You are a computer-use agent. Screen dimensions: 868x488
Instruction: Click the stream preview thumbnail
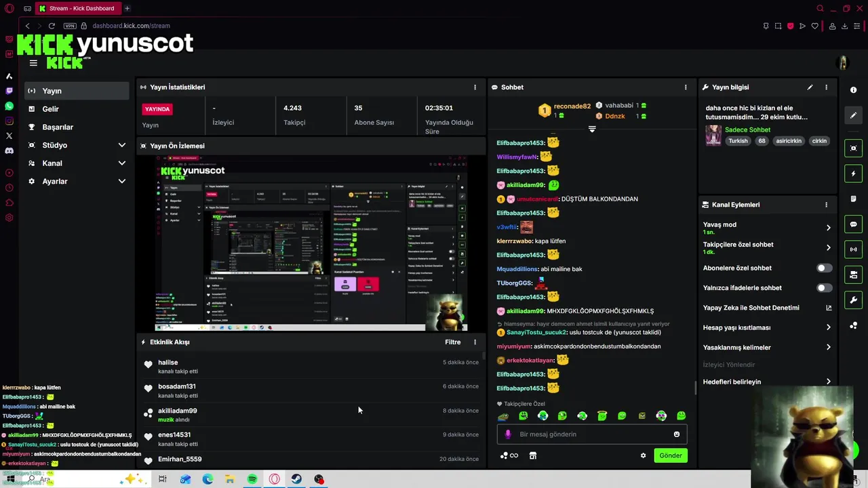(311, 243)
